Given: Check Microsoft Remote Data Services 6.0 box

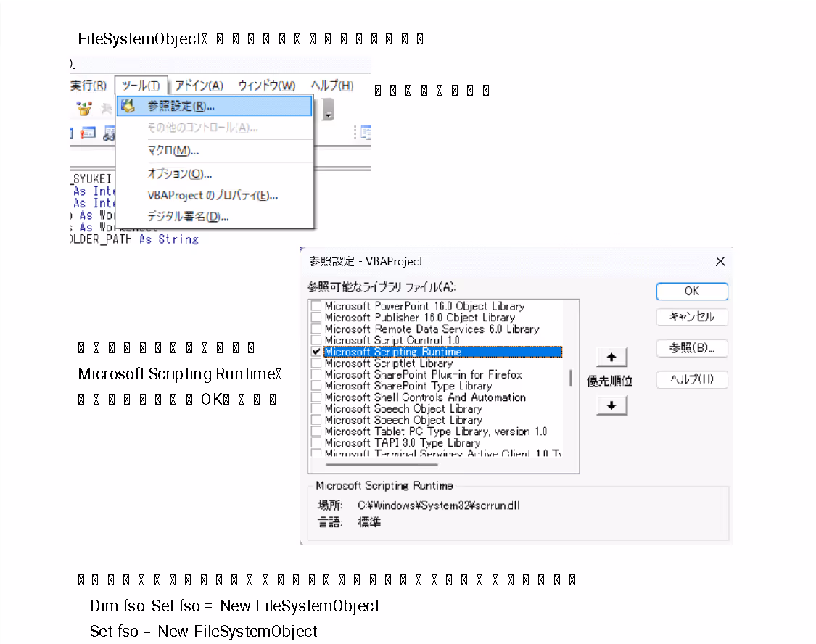Looking at the screenshot, I should [x=316, y=329].
